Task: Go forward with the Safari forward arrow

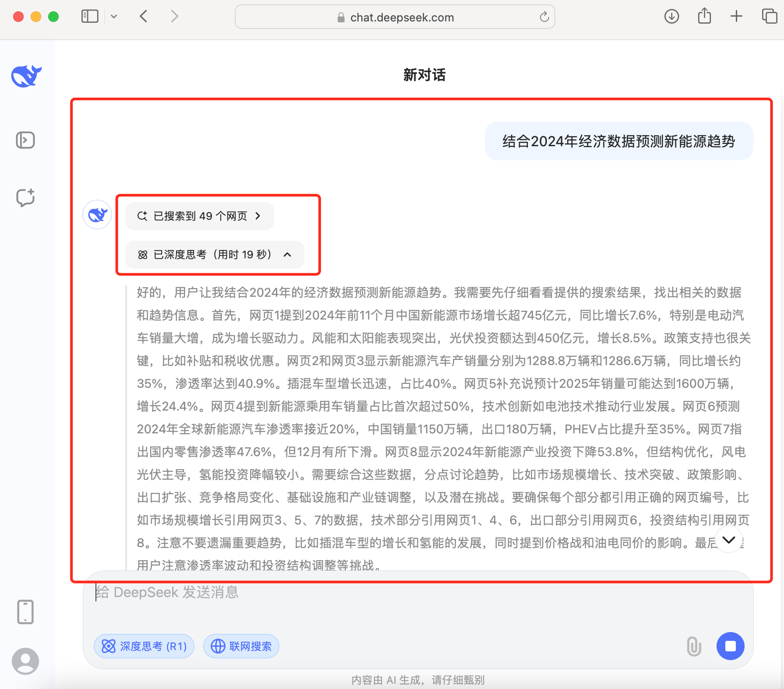Action: click(x=174, y=17)
